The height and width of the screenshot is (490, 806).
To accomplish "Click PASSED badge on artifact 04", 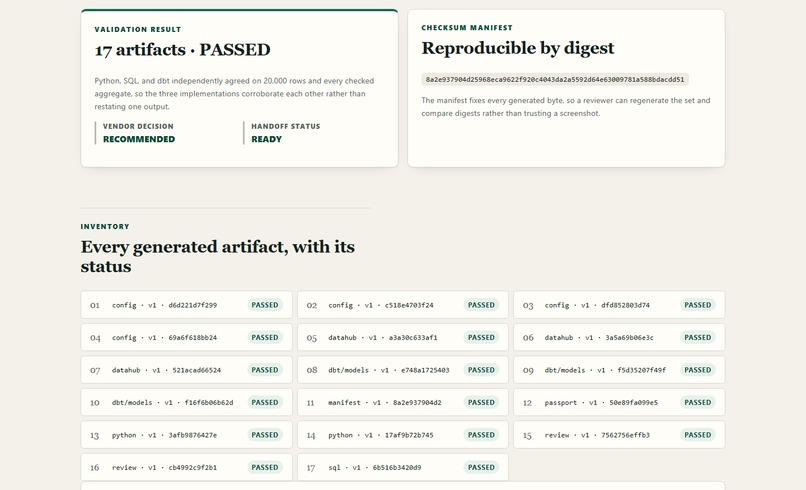I will point(265,337).
